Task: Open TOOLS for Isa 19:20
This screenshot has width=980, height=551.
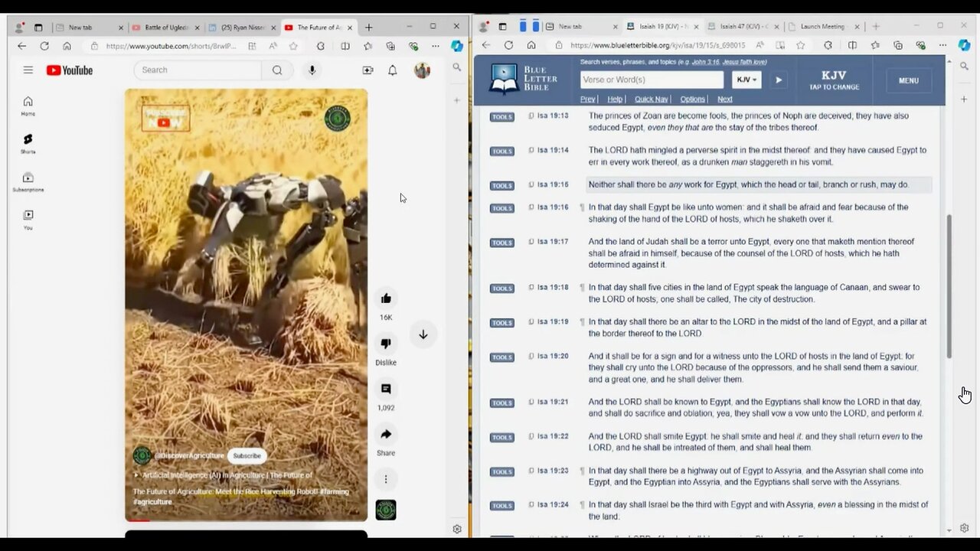Action: (502, 357)
